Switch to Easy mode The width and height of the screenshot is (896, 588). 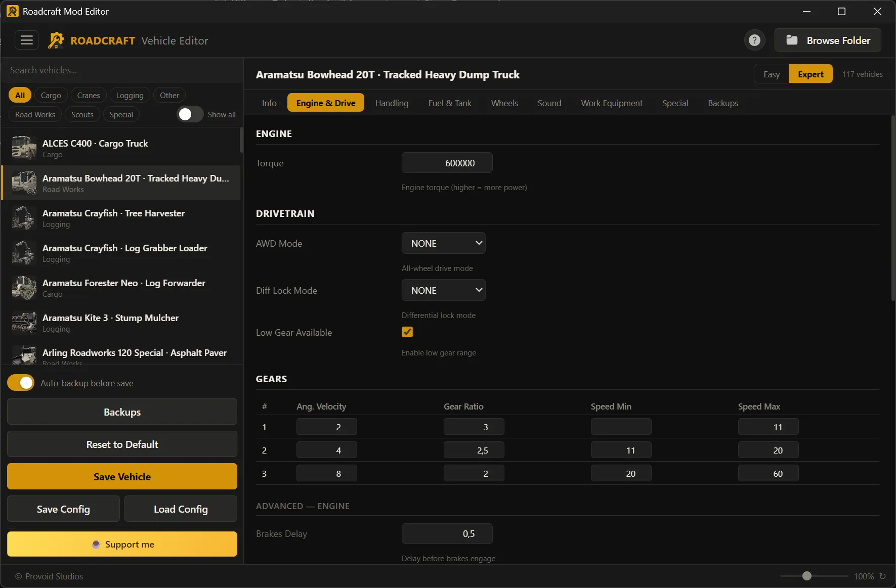[x=771, y=74]
